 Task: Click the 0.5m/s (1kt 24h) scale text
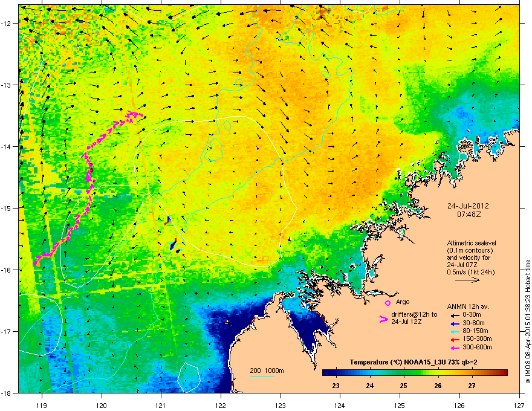pos(470,272)
